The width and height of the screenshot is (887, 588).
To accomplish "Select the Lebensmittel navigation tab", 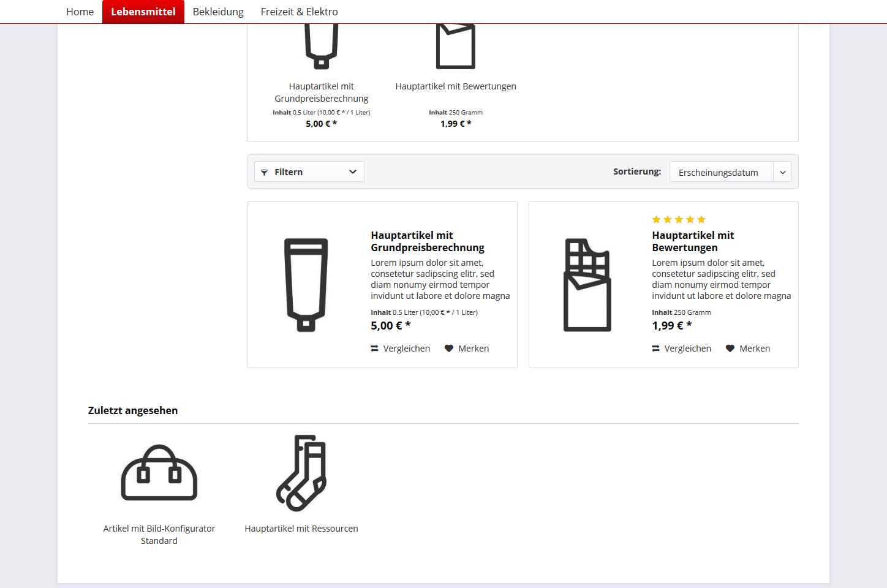I will pos(143,12).
